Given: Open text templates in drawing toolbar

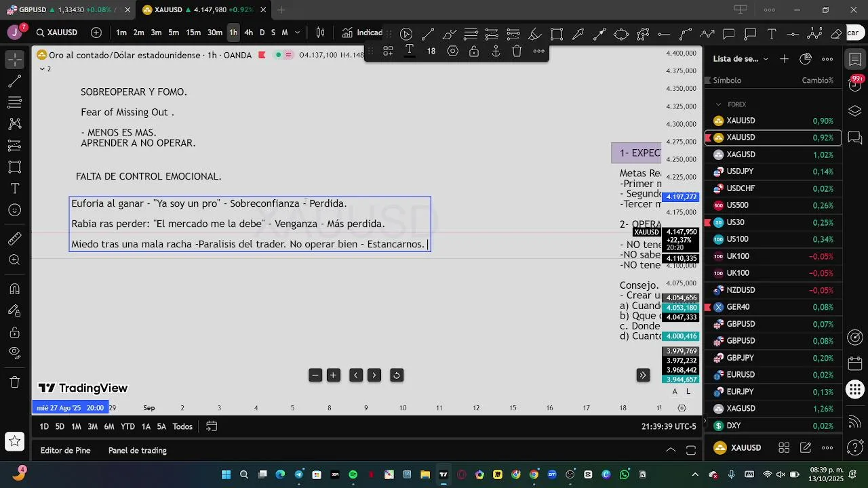Looking at the screenshot, I should 388,51.
